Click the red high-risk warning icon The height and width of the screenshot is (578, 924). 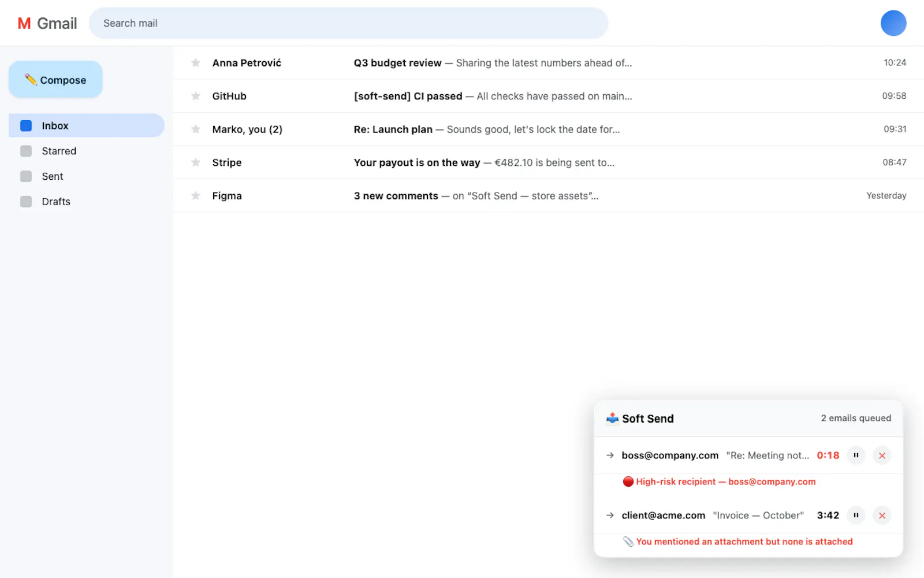tap(628, 481)
